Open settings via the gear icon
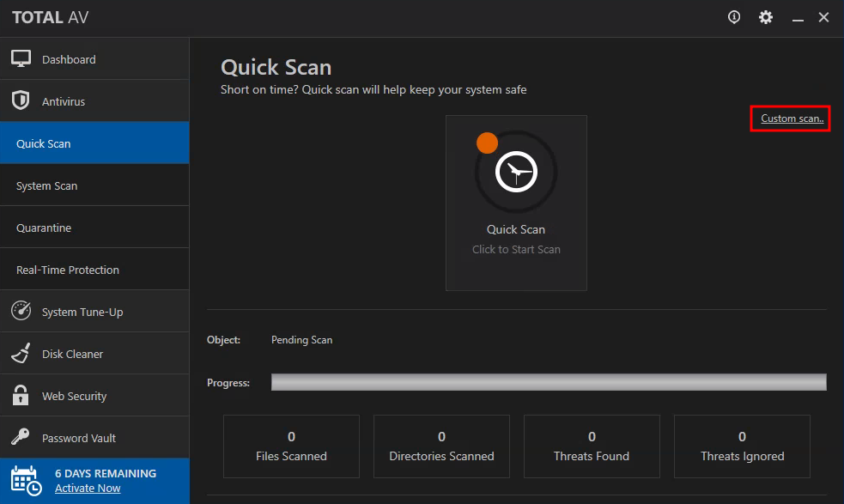844x504 pixels. [765, 17]
